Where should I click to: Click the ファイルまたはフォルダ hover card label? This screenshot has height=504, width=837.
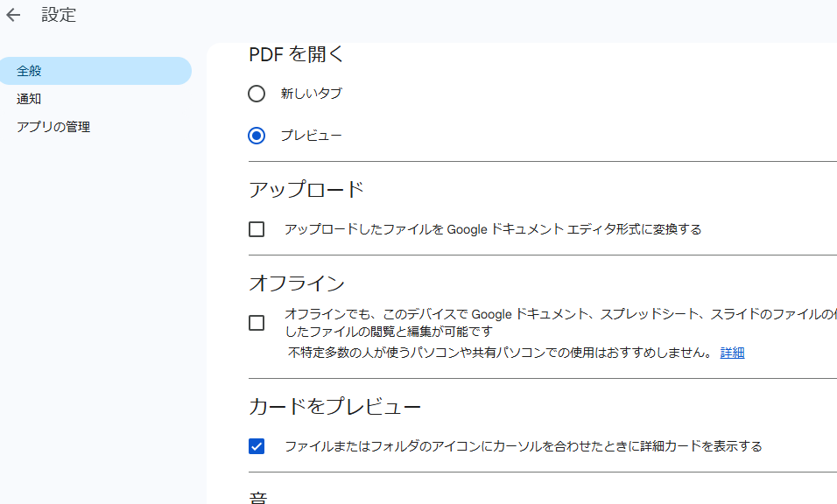coord(523,446)
